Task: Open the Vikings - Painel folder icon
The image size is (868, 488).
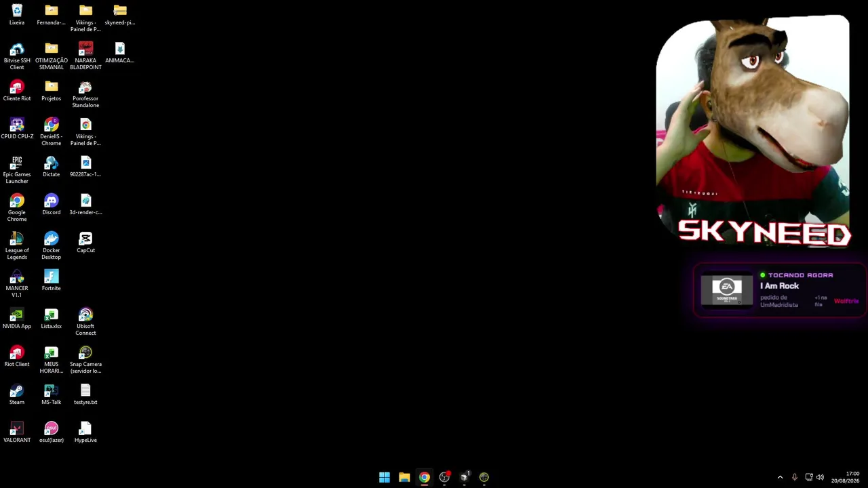Action: pos(85,18)
